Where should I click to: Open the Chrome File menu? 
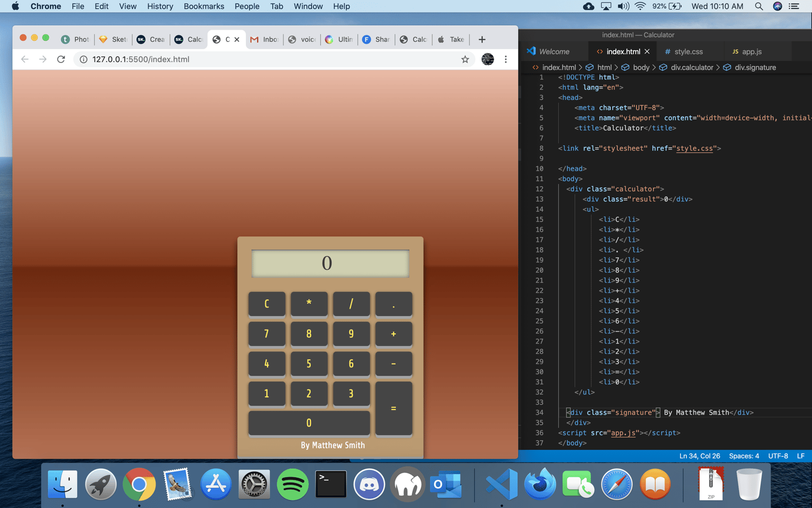tap(78, 6)
